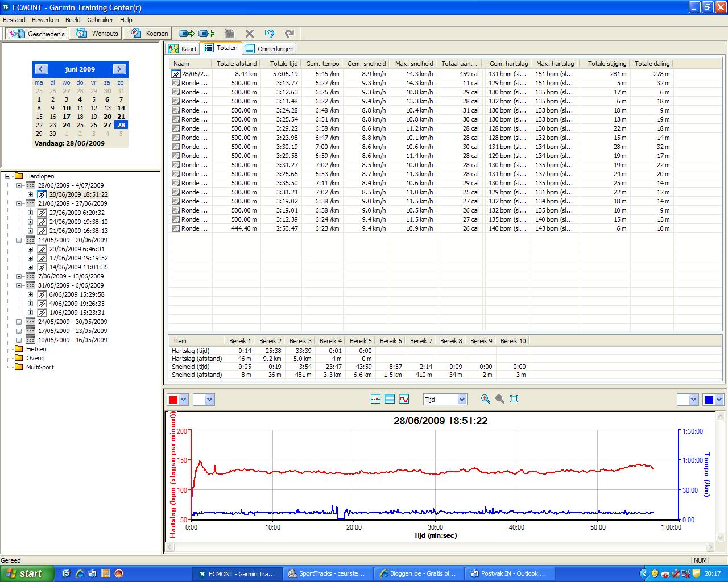Open Postvak IN - Outlook taskbar window
728x582 pixels.
[509, 573]
